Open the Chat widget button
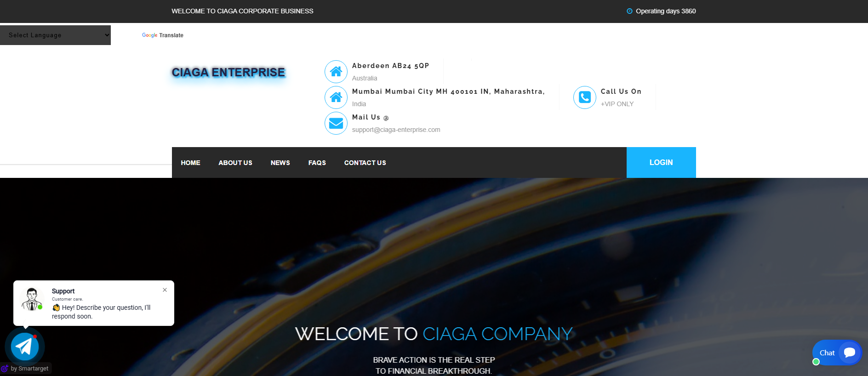The height and width of the screenshot is (376, 868). click(837, 353)
